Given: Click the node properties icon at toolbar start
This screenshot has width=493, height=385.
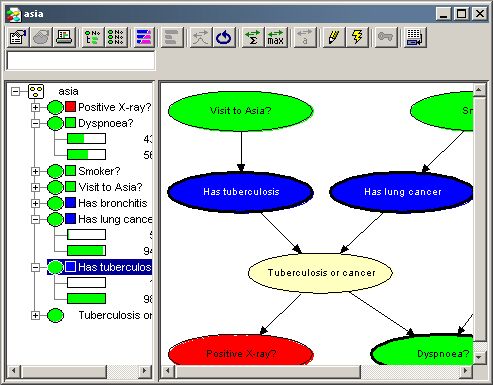Looking at the screenshot, I should pyautogui.click(x=18, y=37).
